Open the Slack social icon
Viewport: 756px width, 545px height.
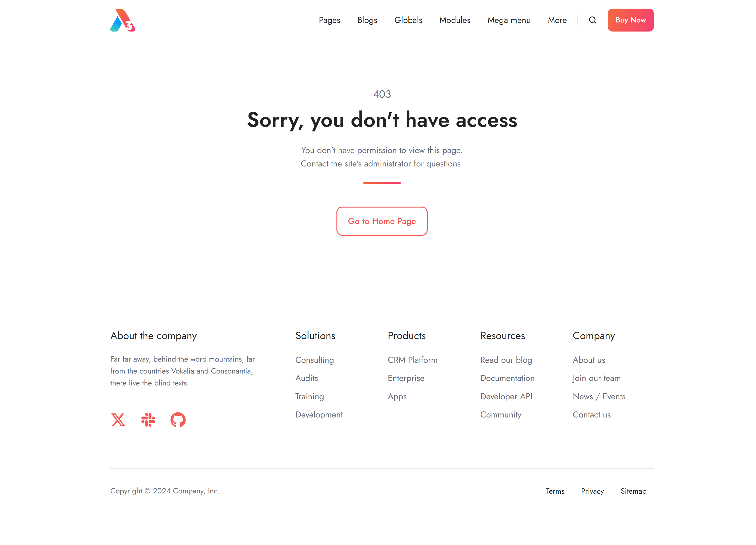(148, 420)
